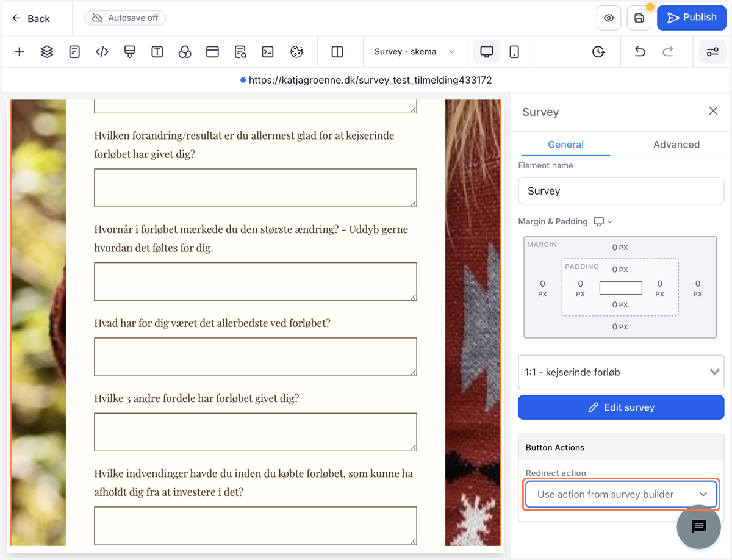The width and height of the screenshot is (732, 560).
Task: Expand the 1:1 - kejserinde forløb dropdown
Action: pos(621,372)
